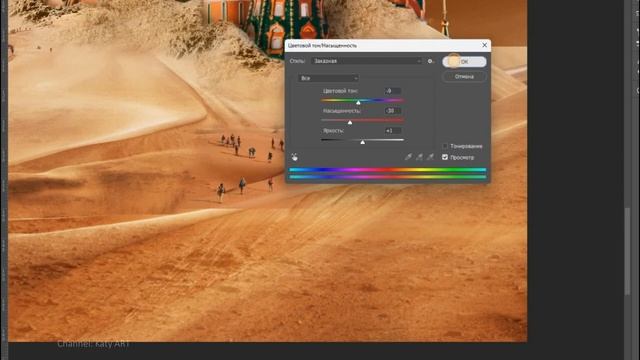Select the first eyedropper tool
This screenshot has height=360, width=640.
pyautogui.click(x=408, y=157)
